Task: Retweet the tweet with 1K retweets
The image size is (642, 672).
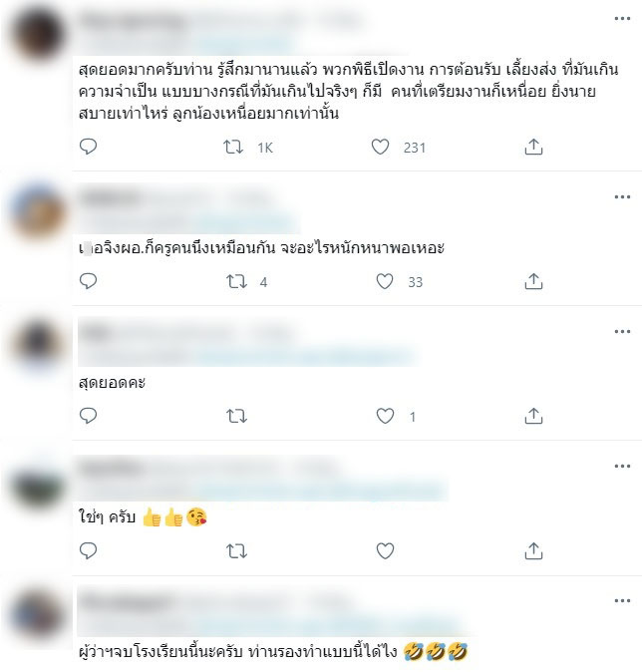Action: point(233,148)
